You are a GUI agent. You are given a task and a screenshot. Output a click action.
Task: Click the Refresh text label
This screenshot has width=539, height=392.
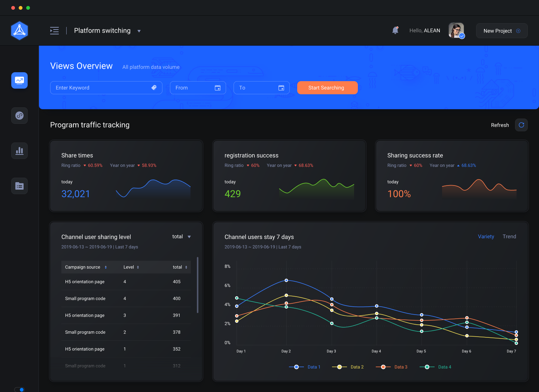pos(500,125)
